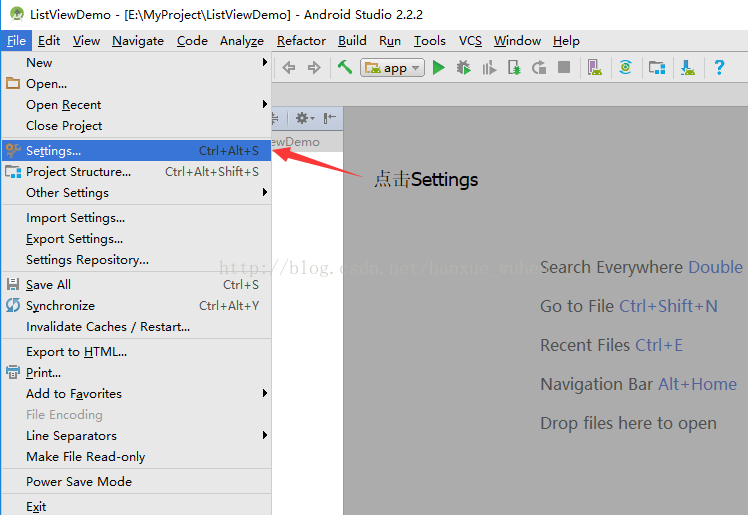Expand the Other Settings submenu
748x515 pixels.
[x=136, y=193]
